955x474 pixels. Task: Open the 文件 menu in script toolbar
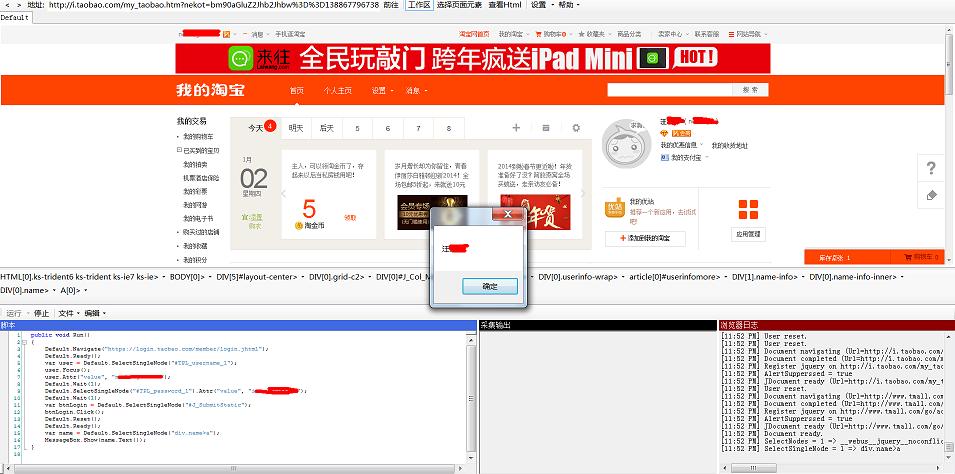(68, 313)
